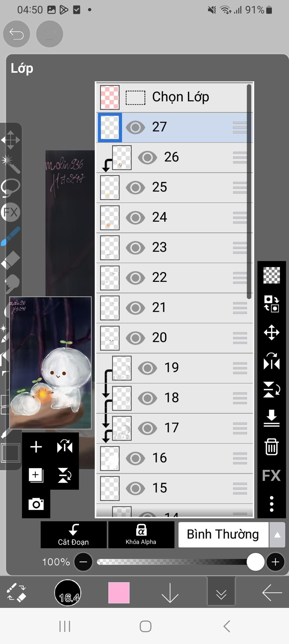The image size is (289, 644).
Task: Toggle visibility of layer 26
Action: 147,157
